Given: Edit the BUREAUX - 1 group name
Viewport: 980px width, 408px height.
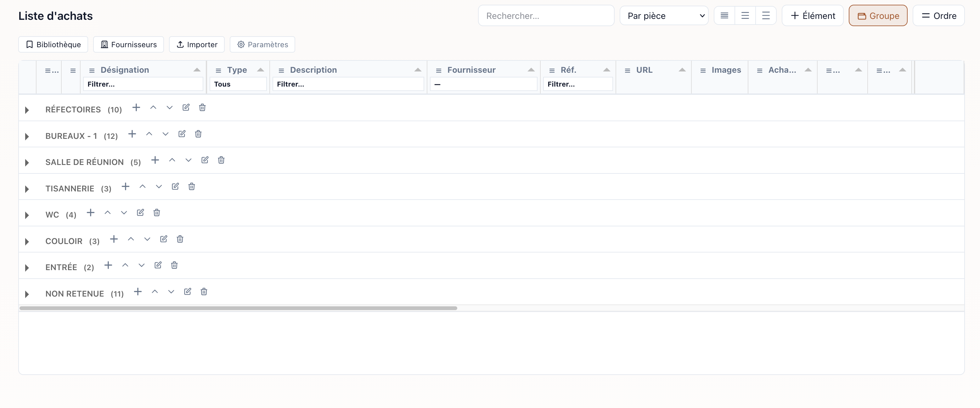Looking at the screenshot, I should (x=182, y=134).
